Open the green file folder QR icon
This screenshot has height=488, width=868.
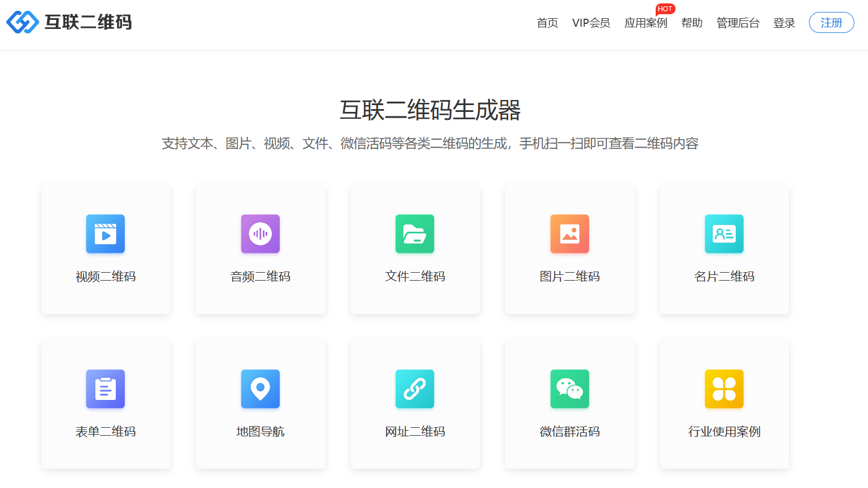(415, 233)
